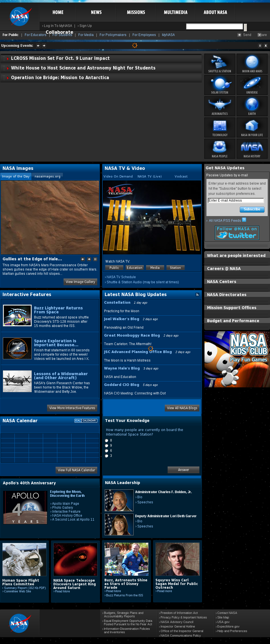Click View All NASA Blogs button

182,408
